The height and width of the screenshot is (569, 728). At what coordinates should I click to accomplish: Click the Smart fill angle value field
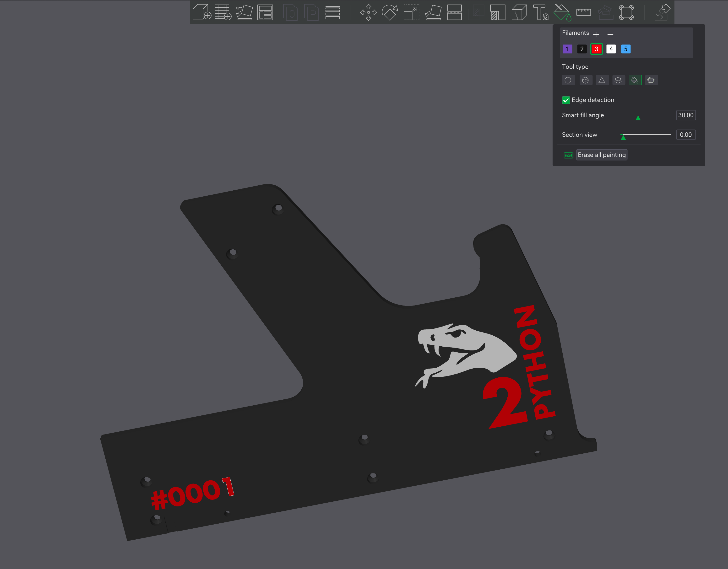point(686,115)
